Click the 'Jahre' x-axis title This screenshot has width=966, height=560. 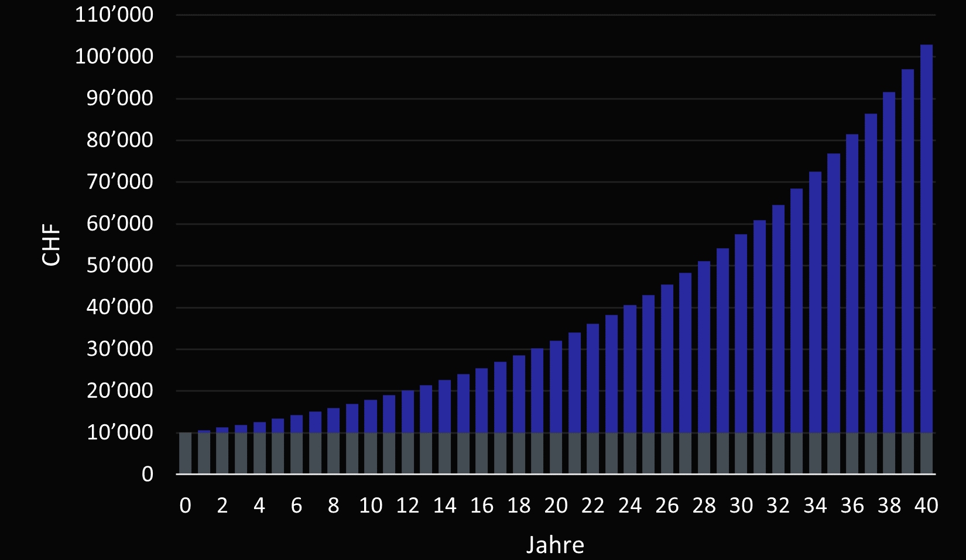(555, 545)
